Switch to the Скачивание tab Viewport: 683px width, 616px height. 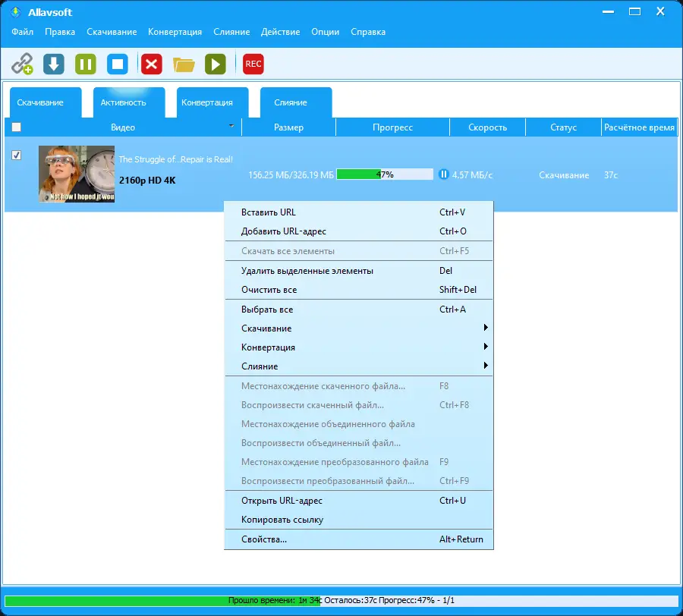click(x=46, y=102)
